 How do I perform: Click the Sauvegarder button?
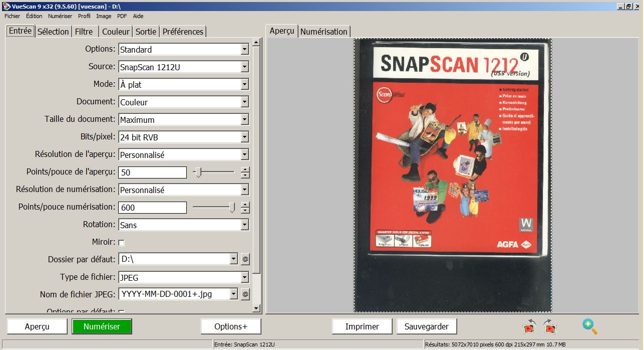point(427,326)
